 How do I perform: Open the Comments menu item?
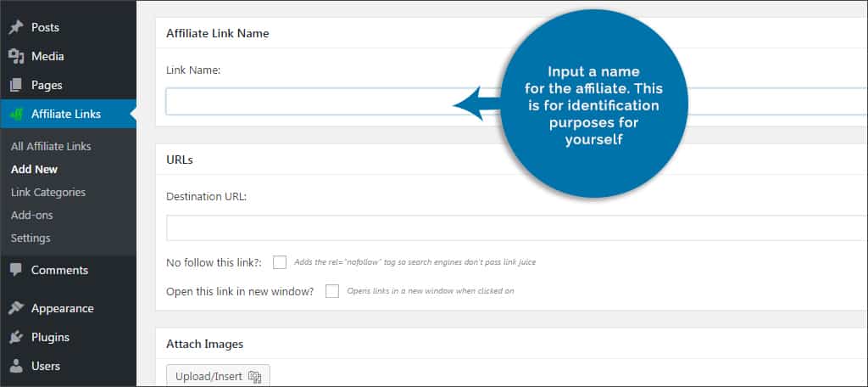coord(59,270)
